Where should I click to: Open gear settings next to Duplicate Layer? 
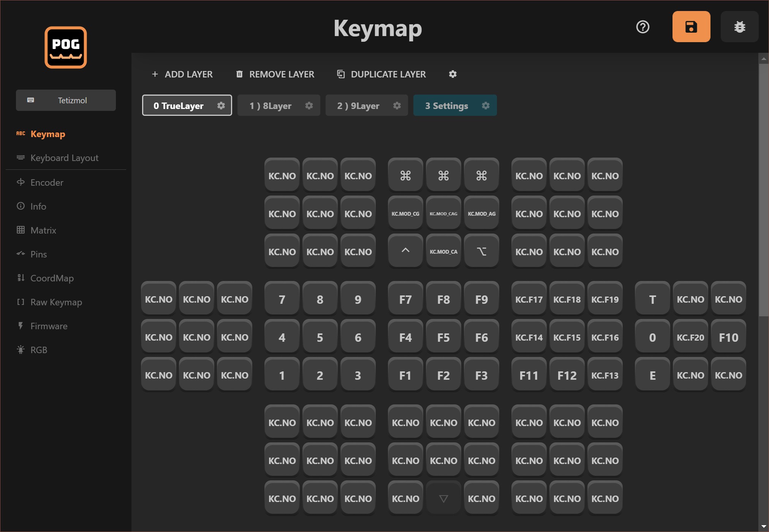[453, 74]
